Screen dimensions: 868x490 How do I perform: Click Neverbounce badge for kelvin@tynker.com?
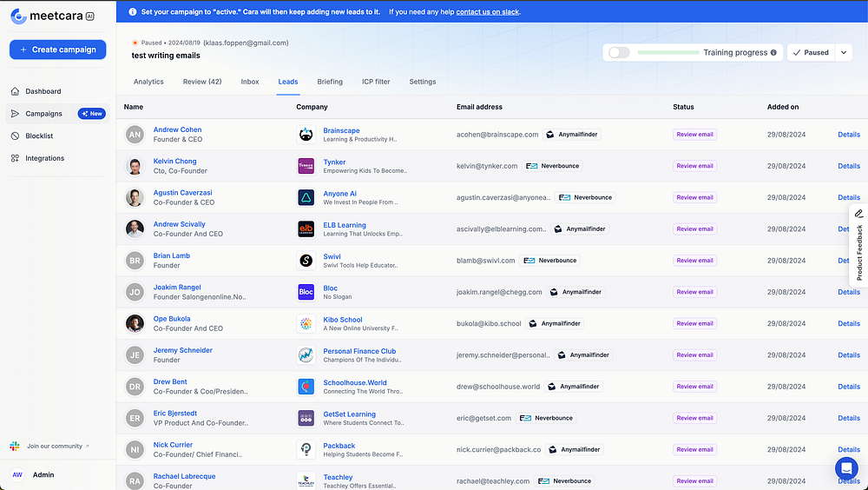(x=552, y=166)
